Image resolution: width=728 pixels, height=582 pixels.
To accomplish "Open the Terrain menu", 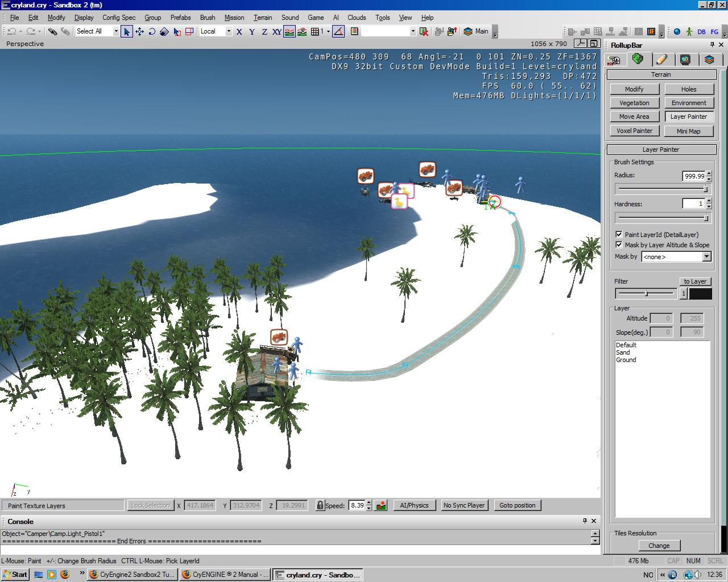I will [262, 18].
